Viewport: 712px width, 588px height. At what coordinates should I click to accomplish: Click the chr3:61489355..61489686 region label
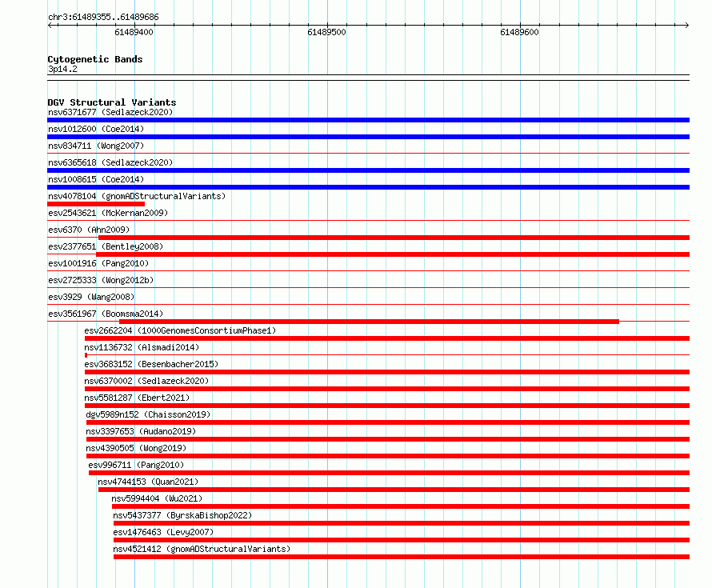point(103,17)
